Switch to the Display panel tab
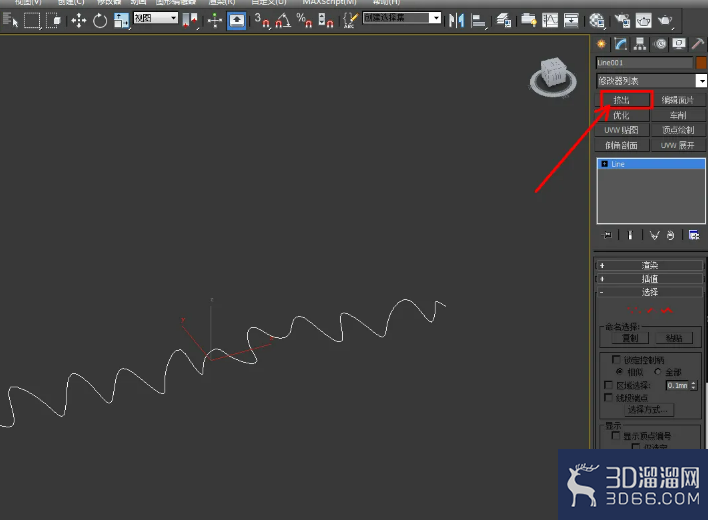The height and width of the screenshot is (520, 708). point(679,44)
